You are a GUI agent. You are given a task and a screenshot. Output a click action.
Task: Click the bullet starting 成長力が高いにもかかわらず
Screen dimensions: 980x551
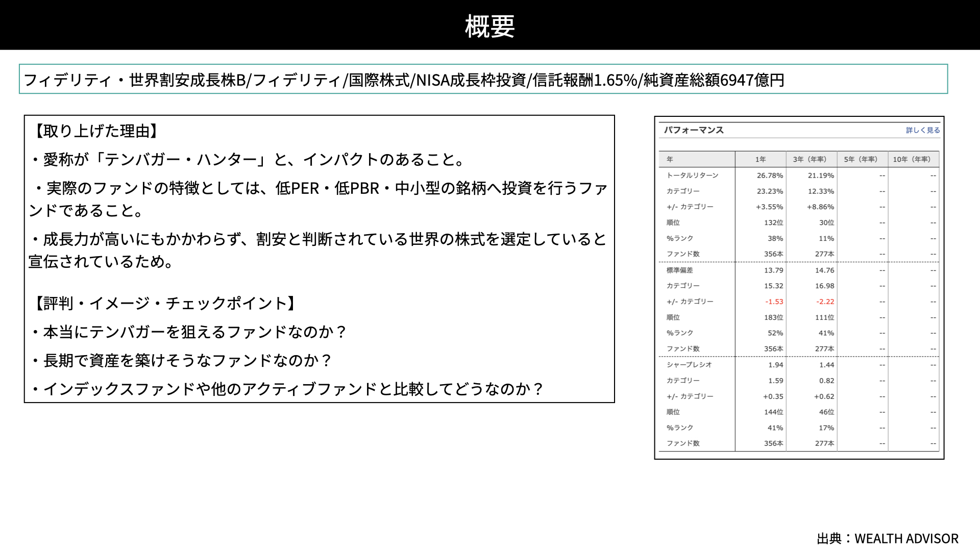tap(318, 250)
